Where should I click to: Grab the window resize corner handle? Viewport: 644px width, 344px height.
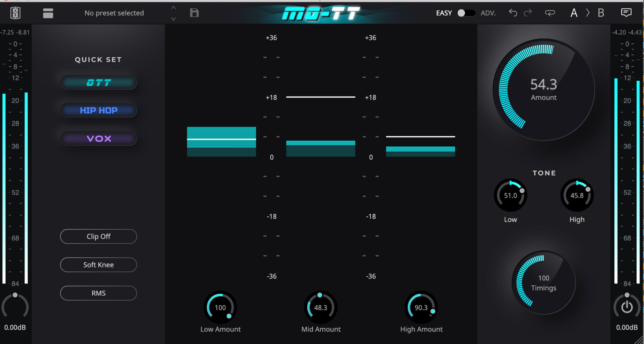[639, 339]
